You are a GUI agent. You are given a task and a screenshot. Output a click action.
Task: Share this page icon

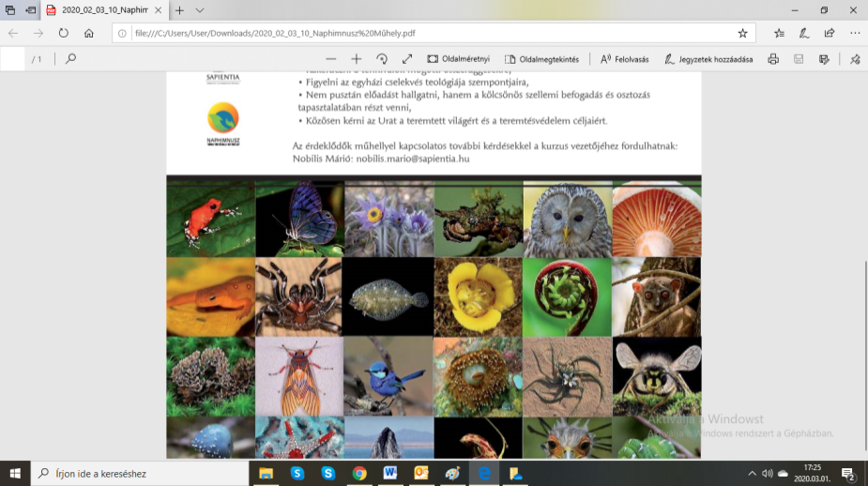tap(830, 33)
